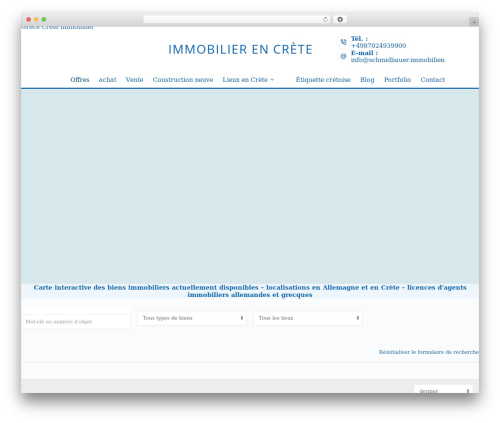The image size is (500, 423).
Task: Select Construction neuve in navigation
Action: point(183,80)
